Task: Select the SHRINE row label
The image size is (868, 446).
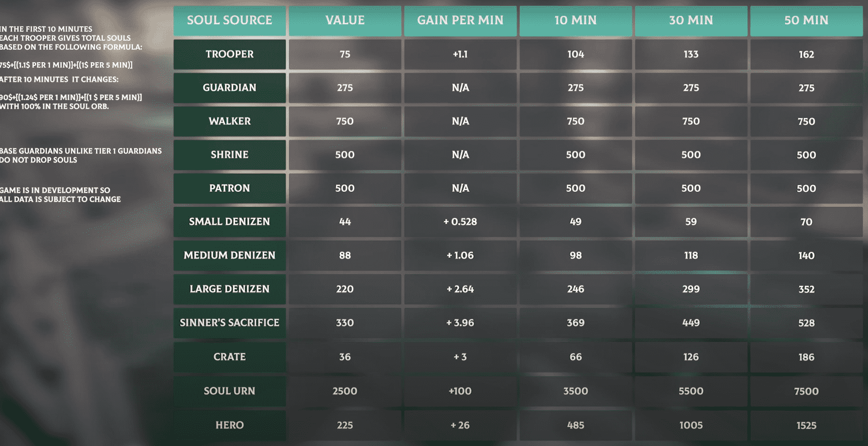Action: 230,155
